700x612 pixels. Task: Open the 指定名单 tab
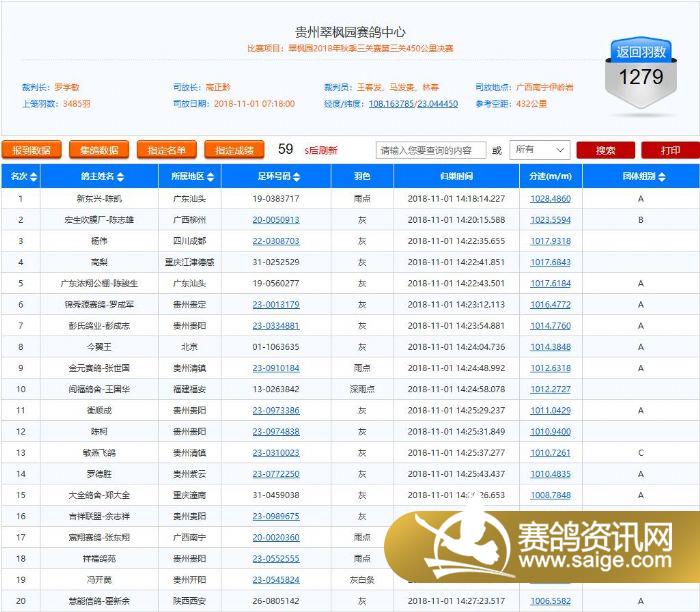point(167,150)
